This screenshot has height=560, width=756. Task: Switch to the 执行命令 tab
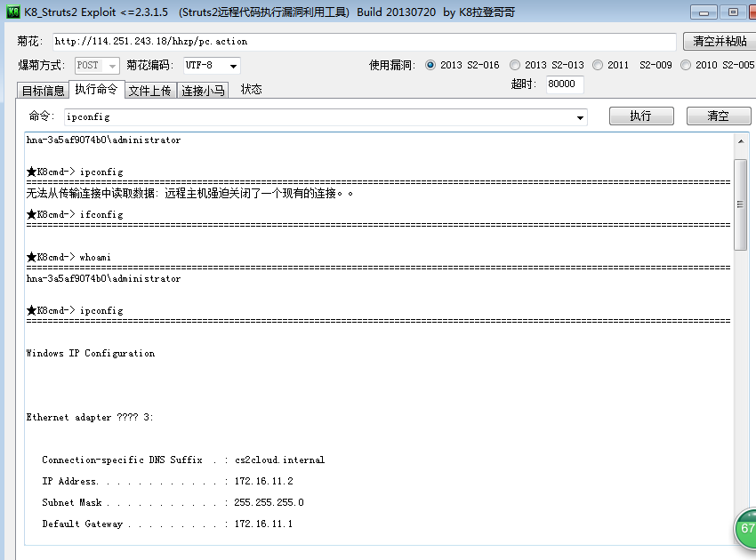[x=96, y=89]
